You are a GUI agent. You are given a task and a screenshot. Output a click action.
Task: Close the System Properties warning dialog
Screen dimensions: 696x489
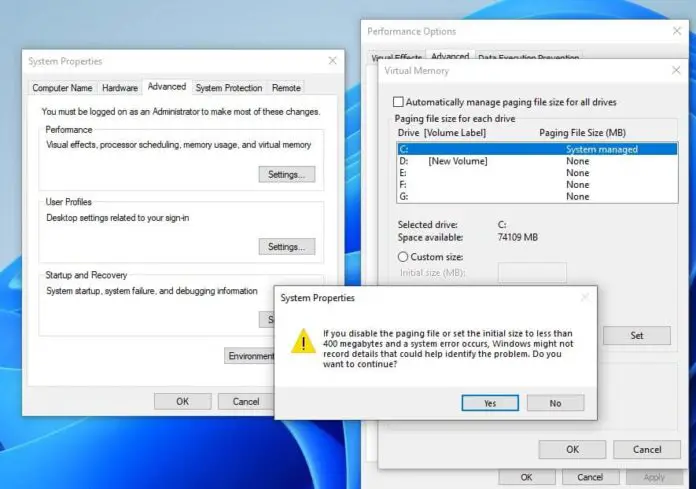[579, 298]
